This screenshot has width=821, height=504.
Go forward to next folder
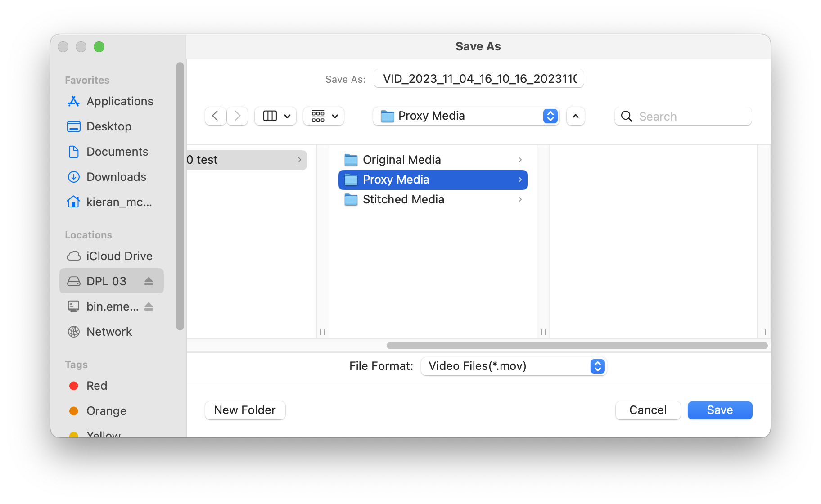237,116
